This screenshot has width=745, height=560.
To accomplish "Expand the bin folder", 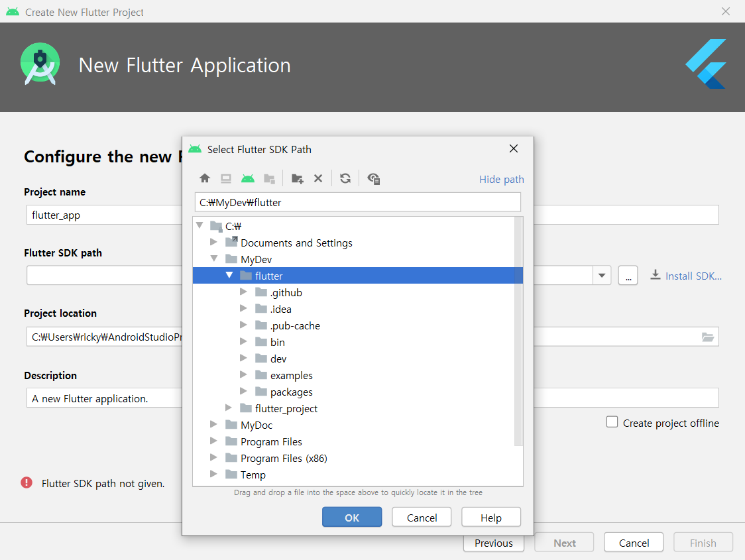I will tap(243, 341).
